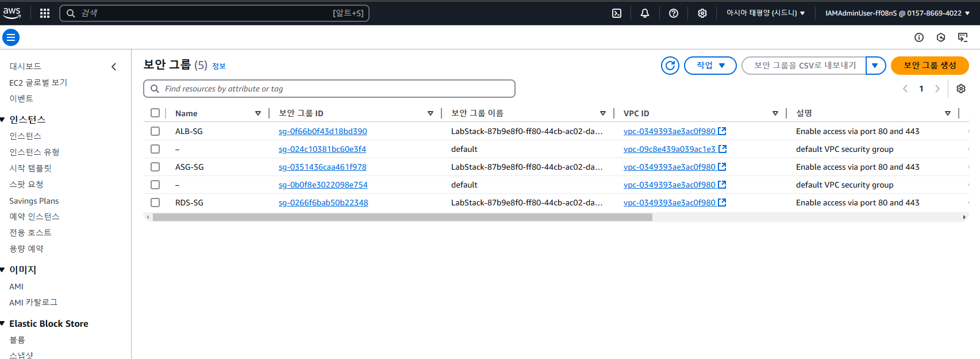The width and height of the screenshot is (980, 359).
Task: Open security group sg-0351436caa461f978
Action: pyautogui.click(x=322, y=167)
